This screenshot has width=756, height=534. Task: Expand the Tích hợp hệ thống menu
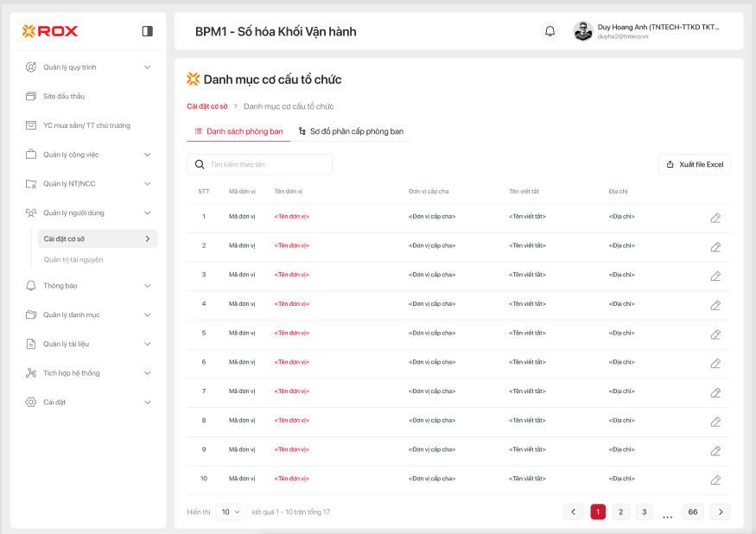(x=87, y=373)
